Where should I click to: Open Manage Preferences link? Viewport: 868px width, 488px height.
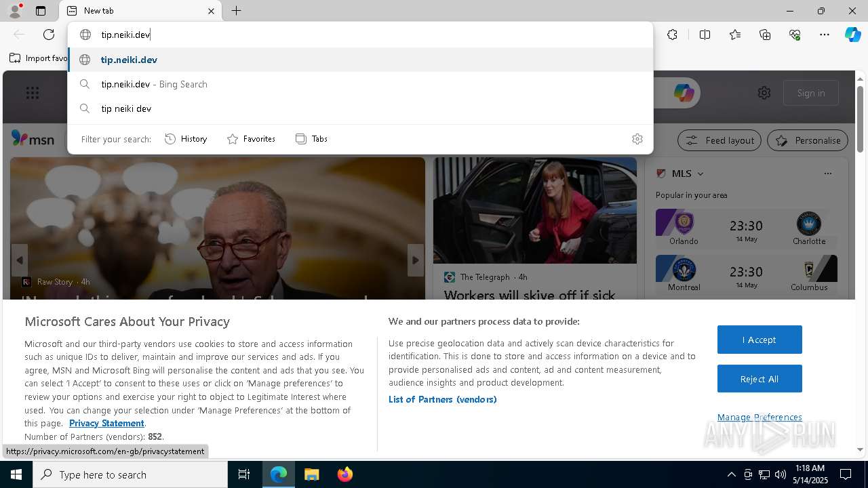pyautogui.click(x=759, y=417)
